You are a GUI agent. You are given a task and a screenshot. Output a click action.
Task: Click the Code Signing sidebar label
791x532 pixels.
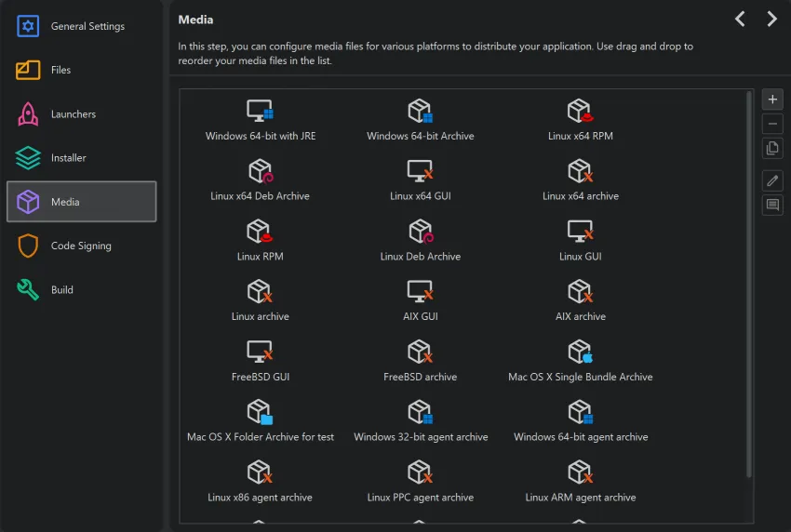81,246
